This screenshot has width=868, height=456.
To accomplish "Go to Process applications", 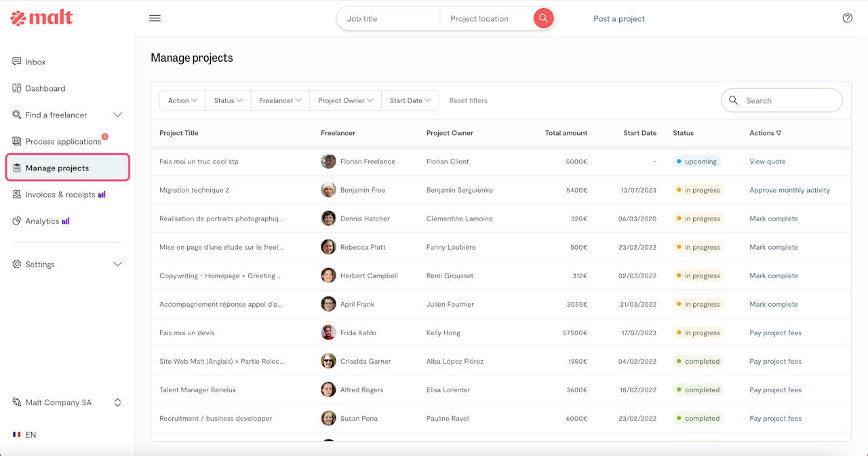I will (63, 142).
